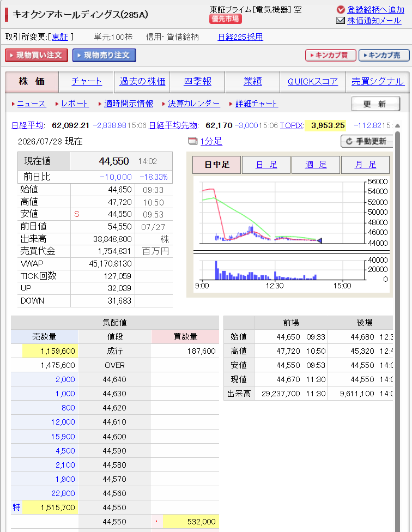
Task: Click the TICK回数 value 127,059
Action: point(117,276)
